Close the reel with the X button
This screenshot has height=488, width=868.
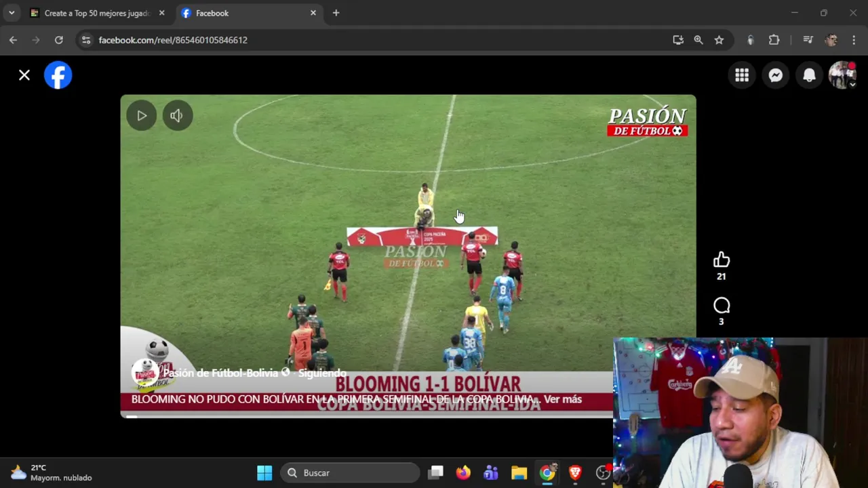click(24, 75)
